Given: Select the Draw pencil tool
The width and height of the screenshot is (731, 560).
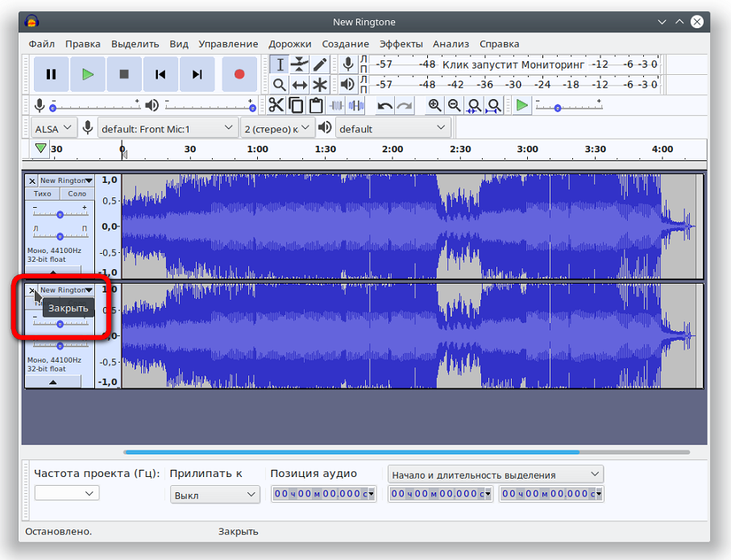Looking at the screenshot, I should tap(320, 64).
